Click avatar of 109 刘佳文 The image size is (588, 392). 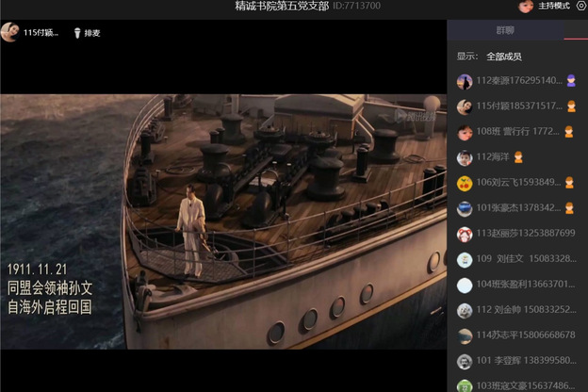point(465,260)
